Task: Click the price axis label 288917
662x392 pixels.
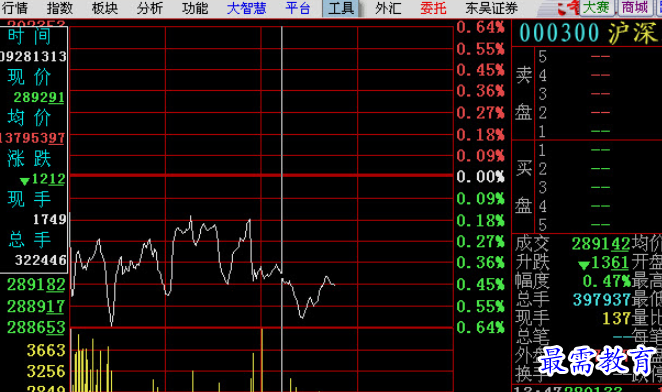Action: [36, 306]
